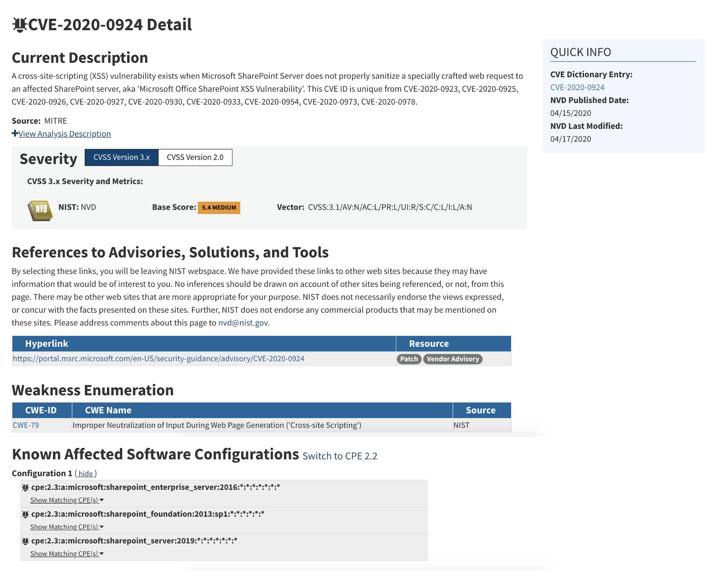Hide Configuration 1 details
The image size is (728, 571).
[86, 474]
